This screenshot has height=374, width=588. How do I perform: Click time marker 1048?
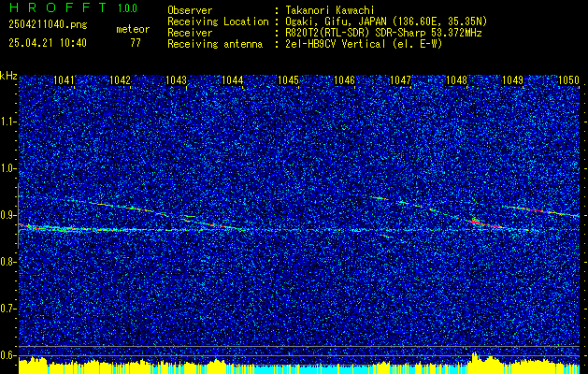(x=456, y=80)
